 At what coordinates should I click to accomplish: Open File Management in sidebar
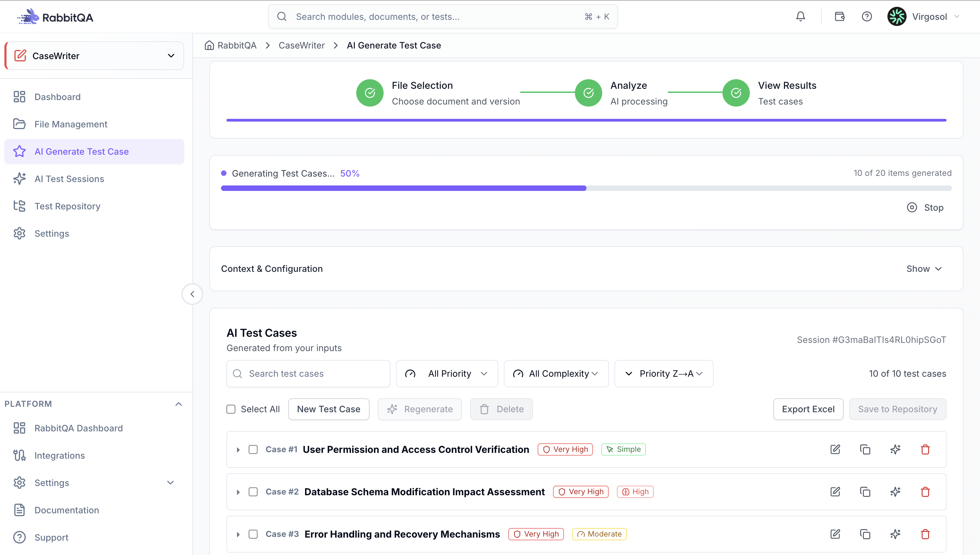point(94,124)
